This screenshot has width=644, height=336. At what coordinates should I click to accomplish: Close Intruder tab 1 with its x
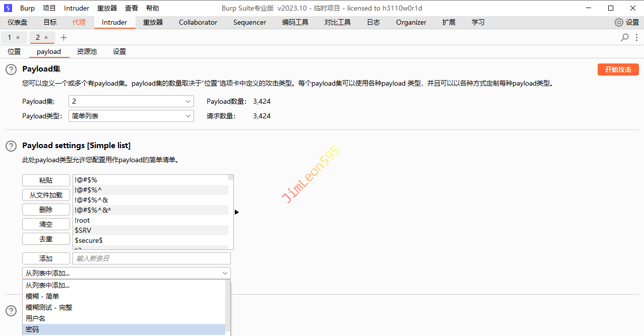tap(18, 38)
